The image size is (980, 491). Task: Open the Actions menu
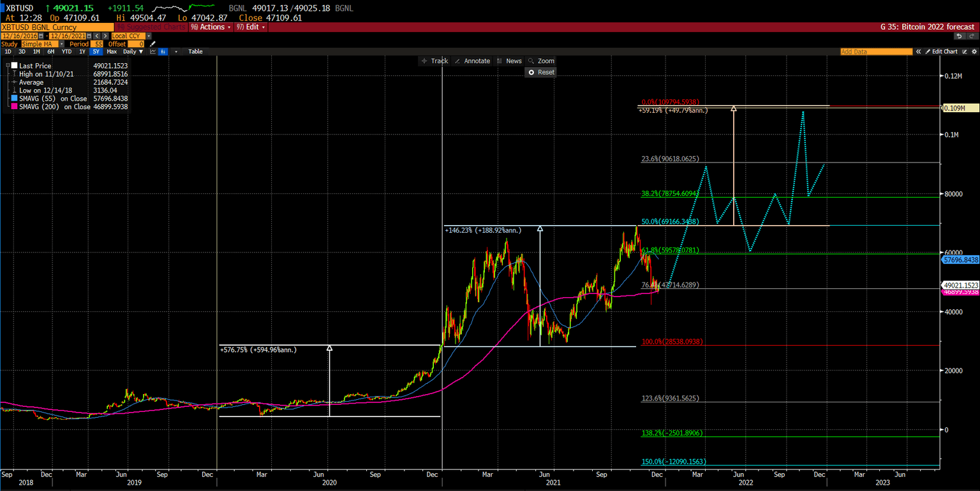tap(211, 27)
